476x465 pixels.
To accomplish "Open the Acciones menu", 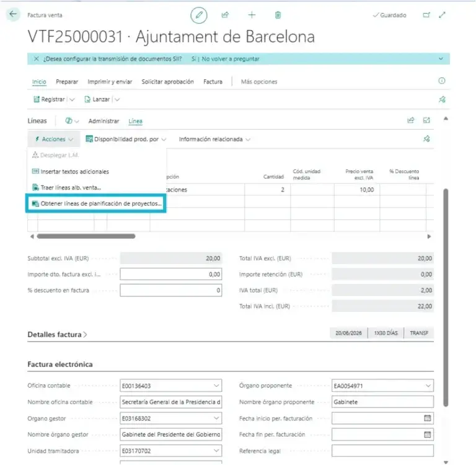I will 54,139.
